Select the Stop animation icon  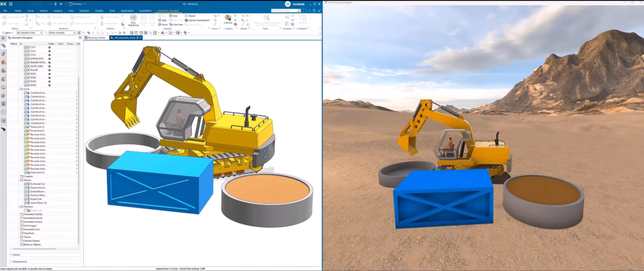pos(160,20)
